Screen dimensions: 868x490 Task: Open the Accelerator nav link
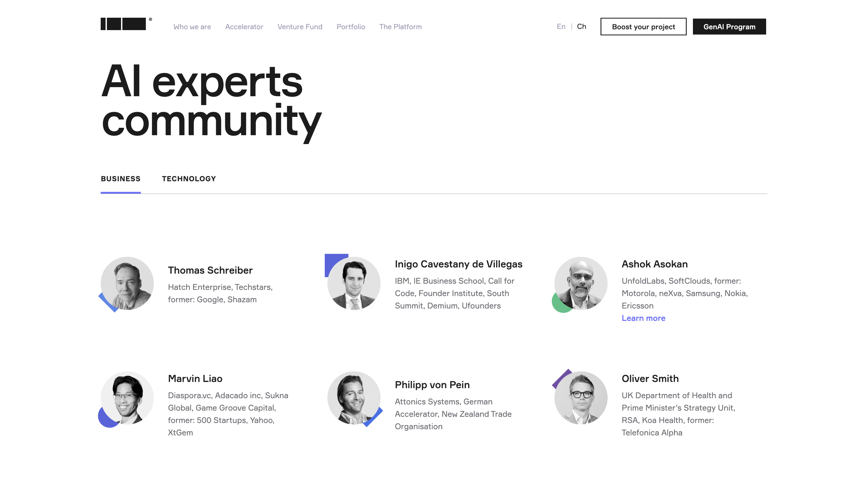[x=244, y=27]
